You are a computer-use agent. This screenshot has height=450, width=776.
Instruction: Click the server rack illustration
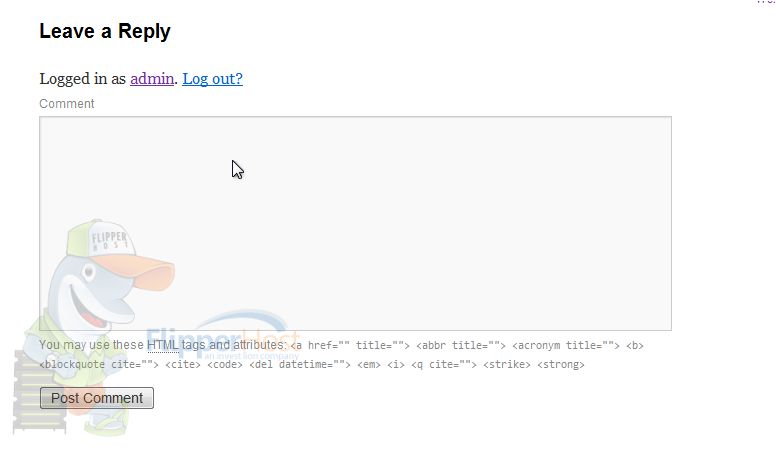tap(40, 391)
